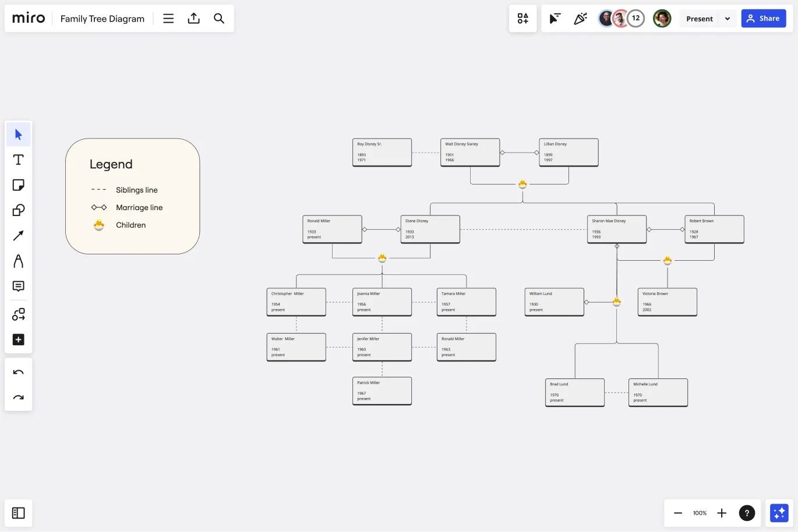Select the Ronald Miller 1963 card
798x532 pixels.
(467, 347)
